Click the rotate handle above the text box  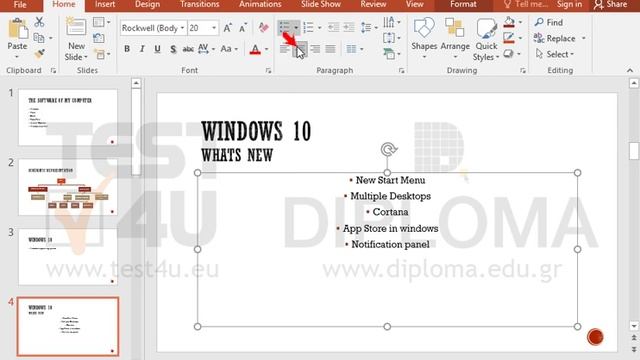(388, 149)
